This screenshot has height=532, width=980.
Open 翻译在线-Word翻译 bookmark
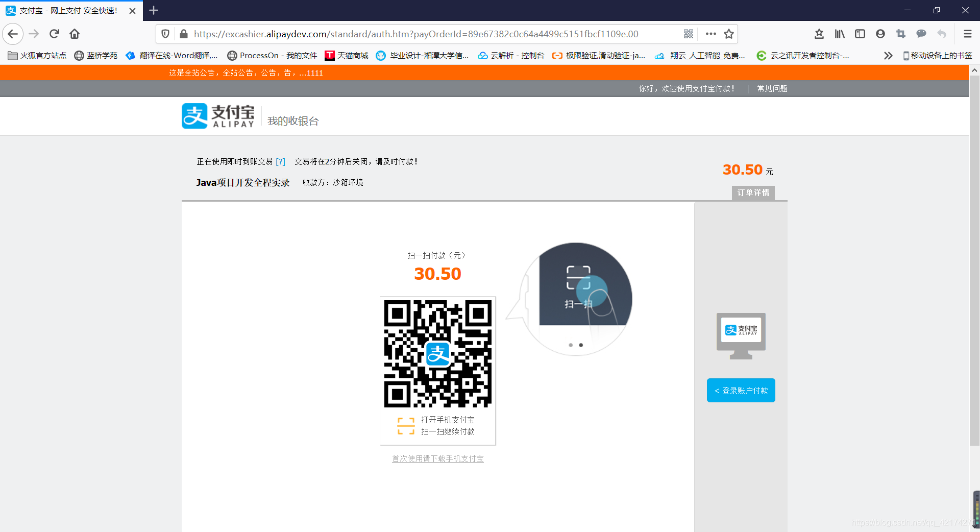(172, 55)
